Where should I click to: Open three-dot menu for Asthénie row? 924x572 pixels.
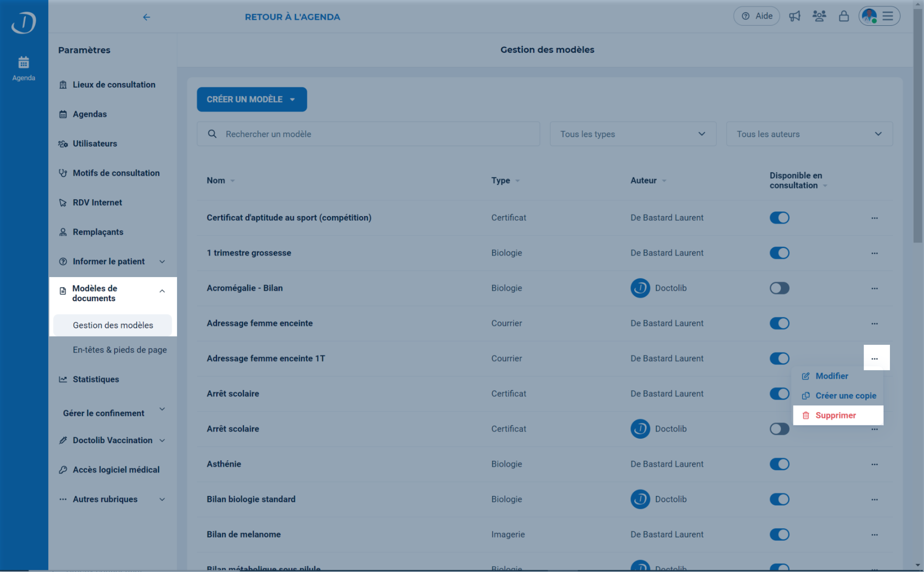pyautogui.click(x=874, y=464)
